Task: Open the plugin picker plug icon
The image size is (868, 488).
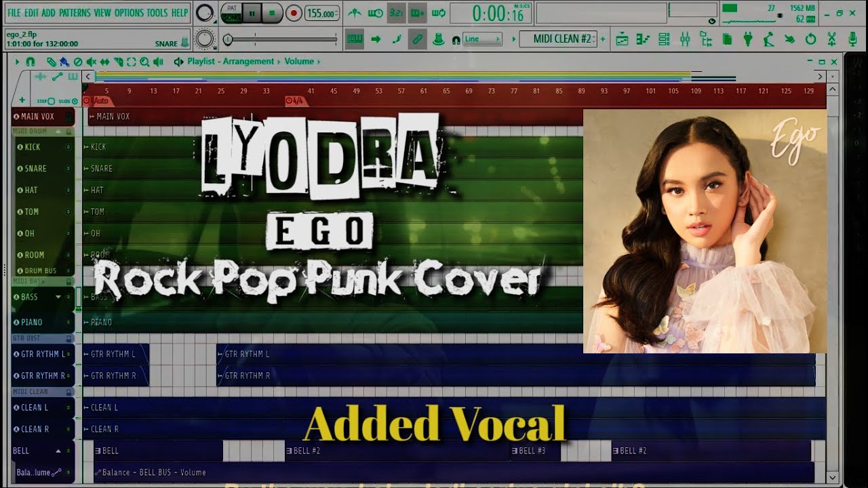Action: tap(748, 39)
